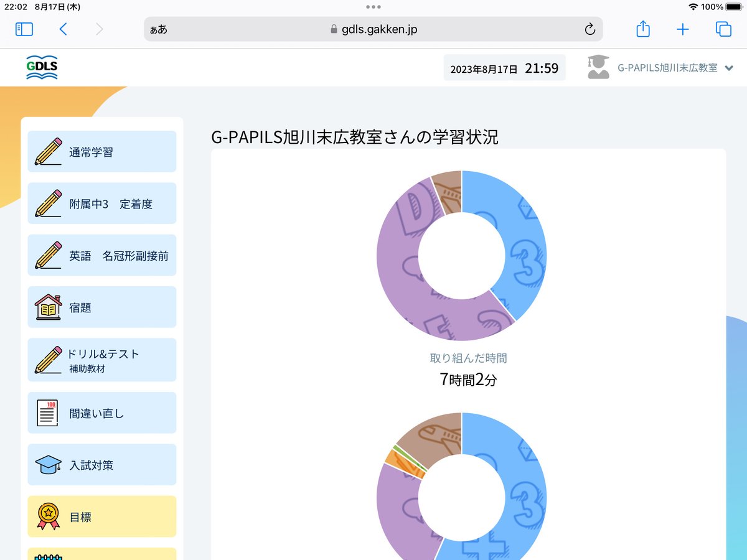Viewport: 747px width, 560px height.
Task: Open the 間違い直し menu item
Action: tap(102, 413)
